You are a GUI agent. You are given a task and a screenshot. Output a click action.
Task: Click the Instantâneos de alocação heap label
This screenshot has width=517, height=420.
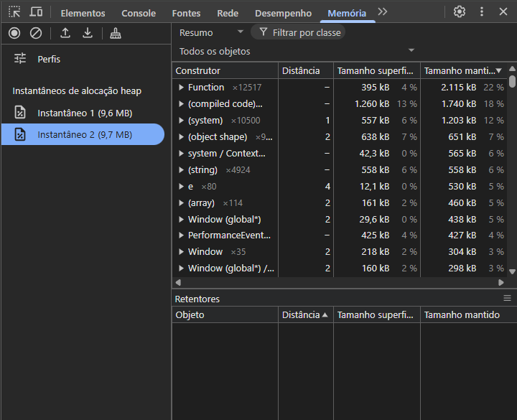77,91
